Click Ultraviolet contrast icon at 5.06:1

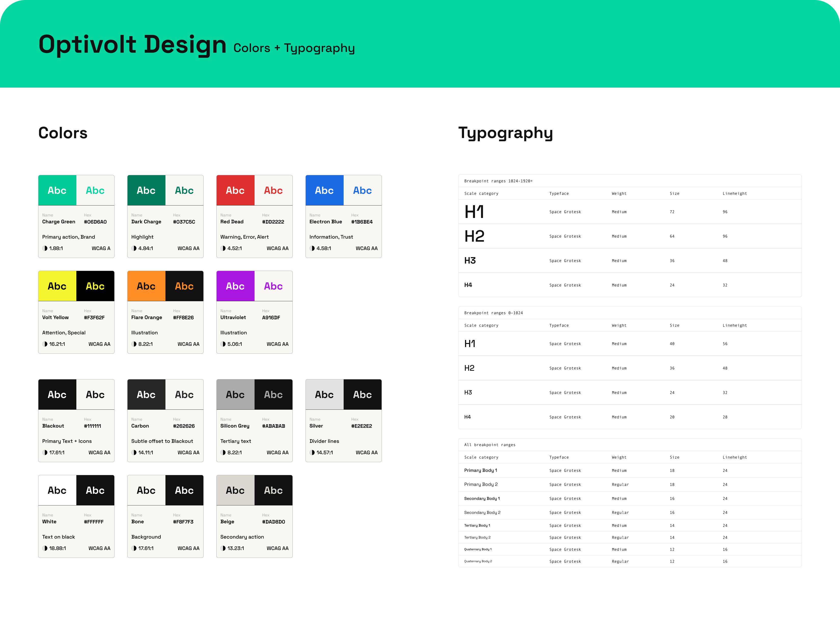pos(223,344)
